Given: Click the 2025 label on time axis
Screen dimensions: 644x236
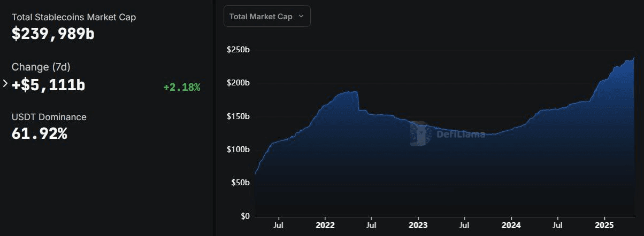Looking at the screenshot, I should (604, 225).
